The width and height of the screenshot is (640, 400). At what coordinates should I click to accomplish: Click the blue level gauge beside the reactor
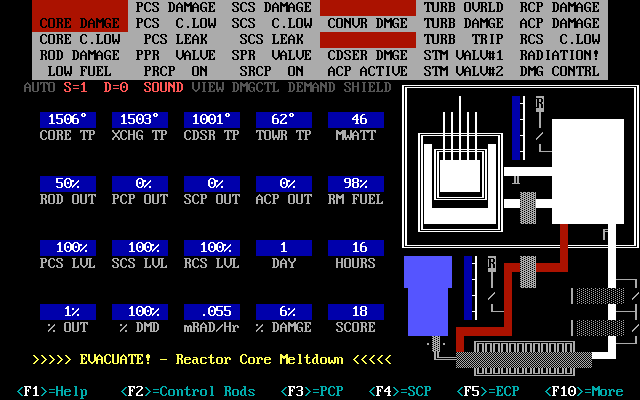[516, 128]
